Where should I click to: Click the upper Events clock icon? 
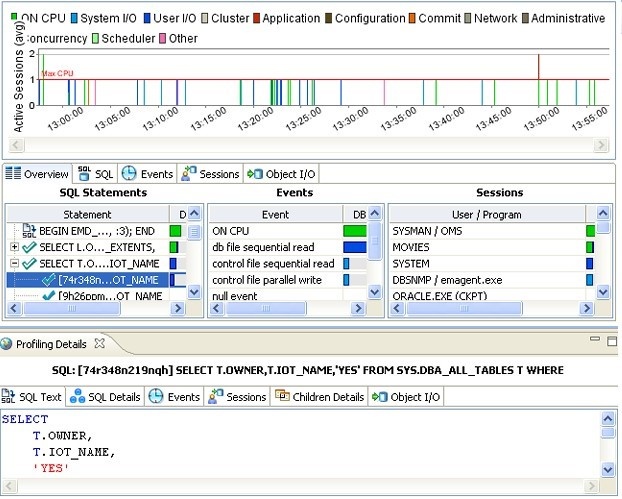pyautogui.click(x=129, y=174)
